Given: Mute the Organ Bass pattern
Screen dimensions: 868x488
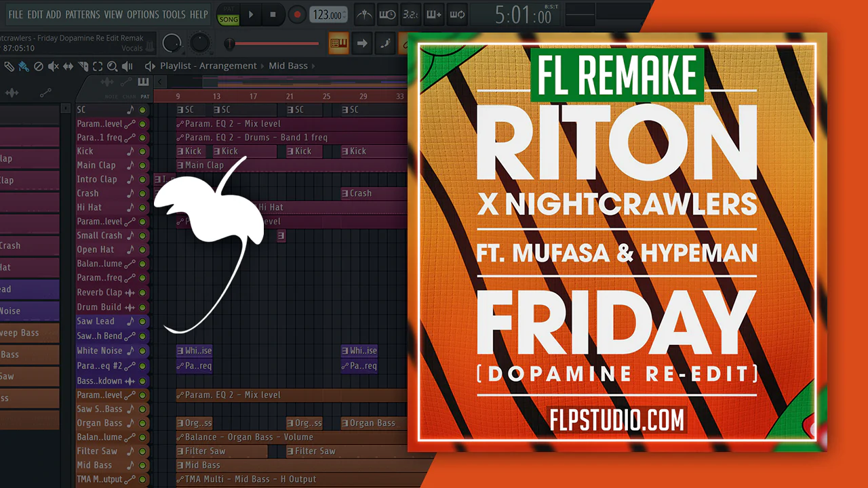Looking at the screenshot, I should (143, 423).
